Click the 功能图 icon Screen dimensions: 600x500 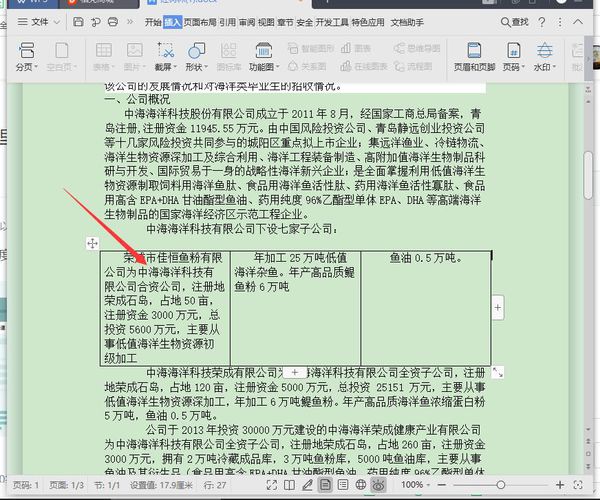[264, 50]
